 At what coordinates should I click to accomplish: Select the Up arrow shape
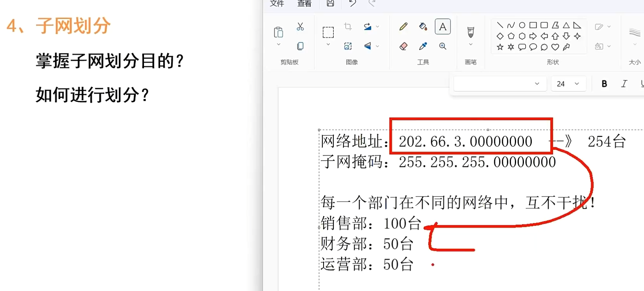pos(555,36)
